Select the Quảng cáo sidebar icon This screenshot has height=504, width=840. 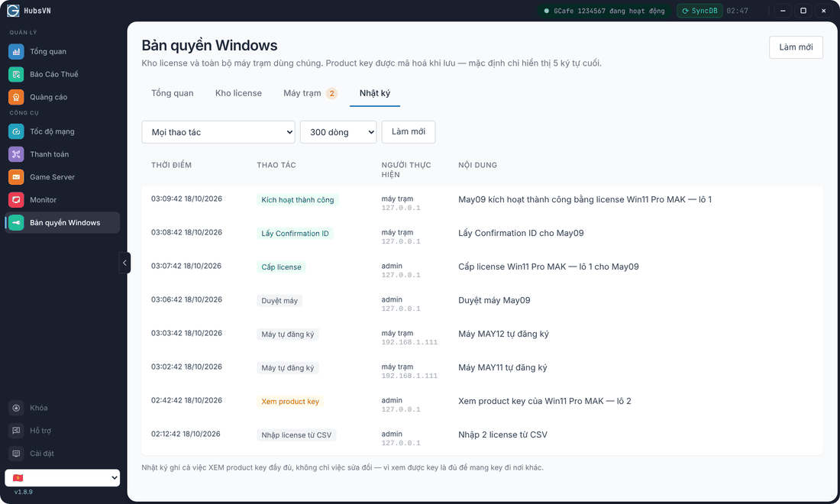[16, 97]
